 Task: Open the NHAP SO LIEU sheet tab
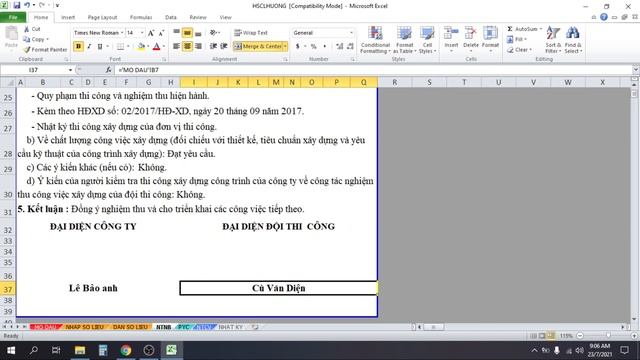[84, 327]
